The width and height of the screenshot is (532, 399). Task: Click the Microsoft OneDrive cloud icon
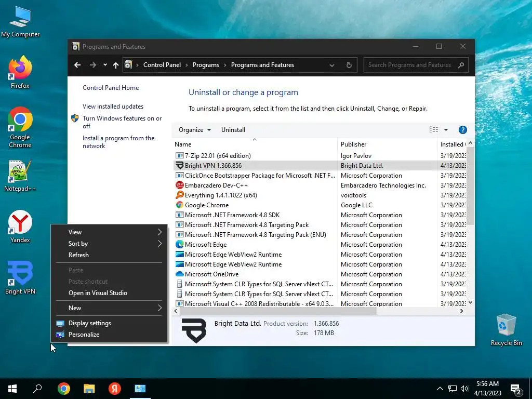[179, 274]
